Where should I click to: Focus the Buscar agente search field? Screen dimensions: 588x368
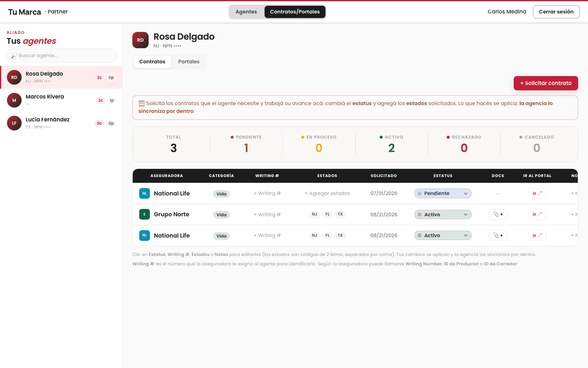[61, 56]
